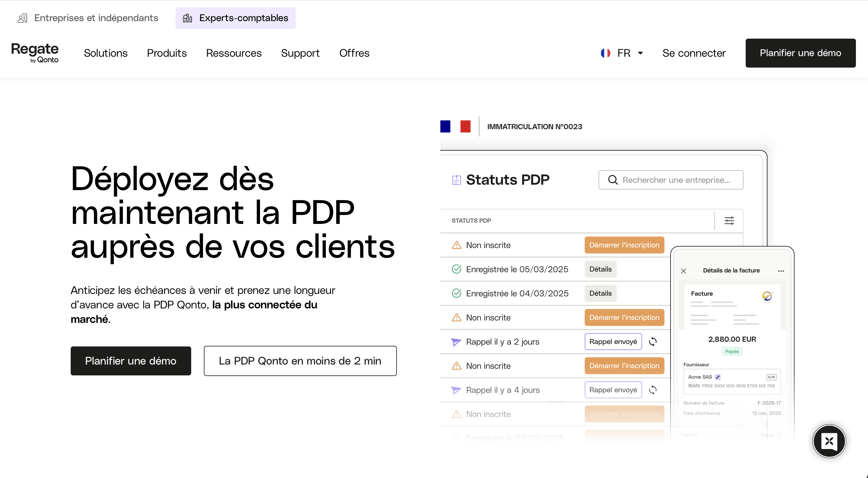Click the Statuts PDP heading
The image size is (868, 478).
[x=507, y=180]
